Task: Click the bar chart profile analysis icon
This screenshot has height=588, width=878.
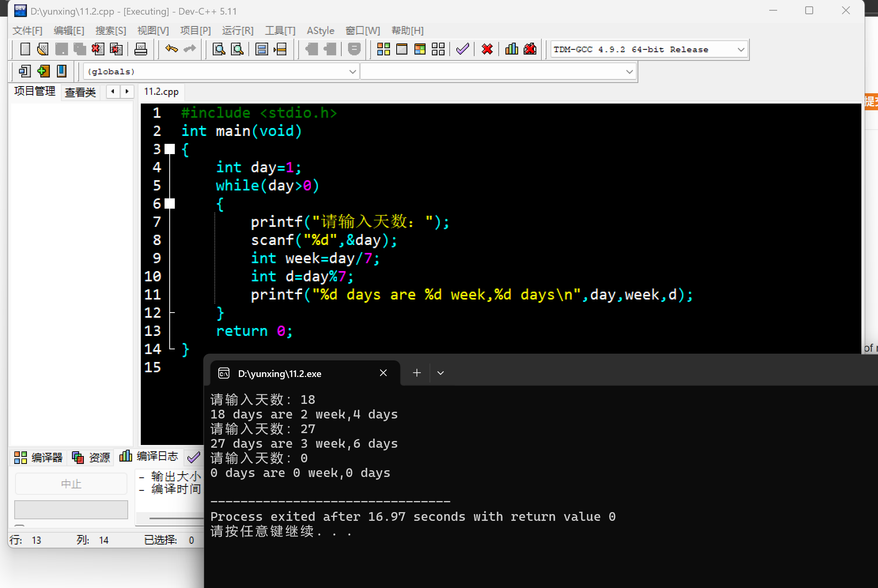Action: (x=511, y=49)
